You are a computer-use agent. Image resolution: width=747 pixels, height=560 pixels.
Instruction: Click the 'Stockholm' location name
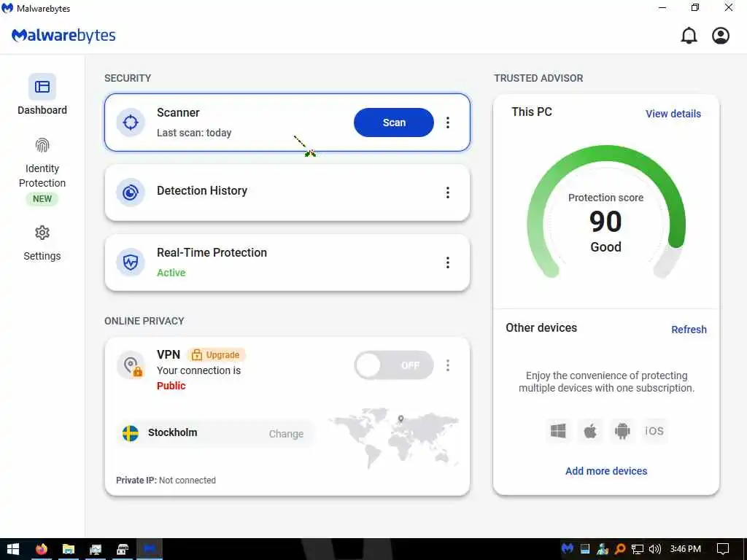[172, 432]
